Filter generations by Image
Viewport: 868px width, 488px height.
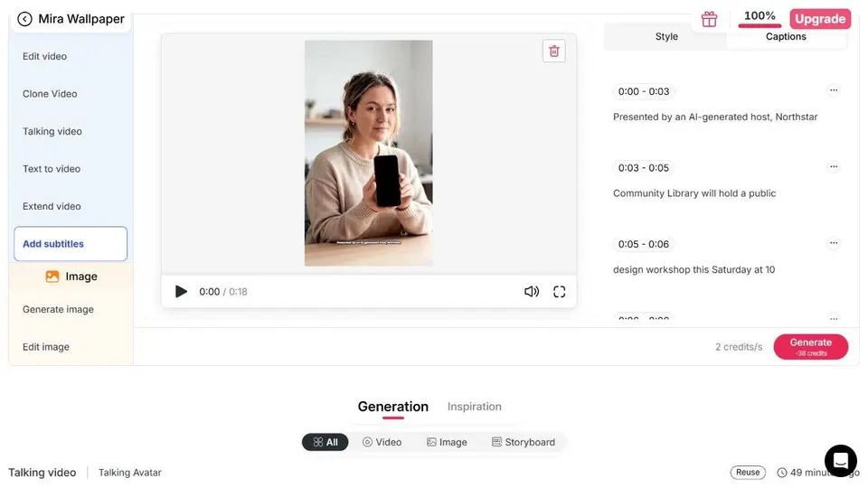(x=447, y=442)
